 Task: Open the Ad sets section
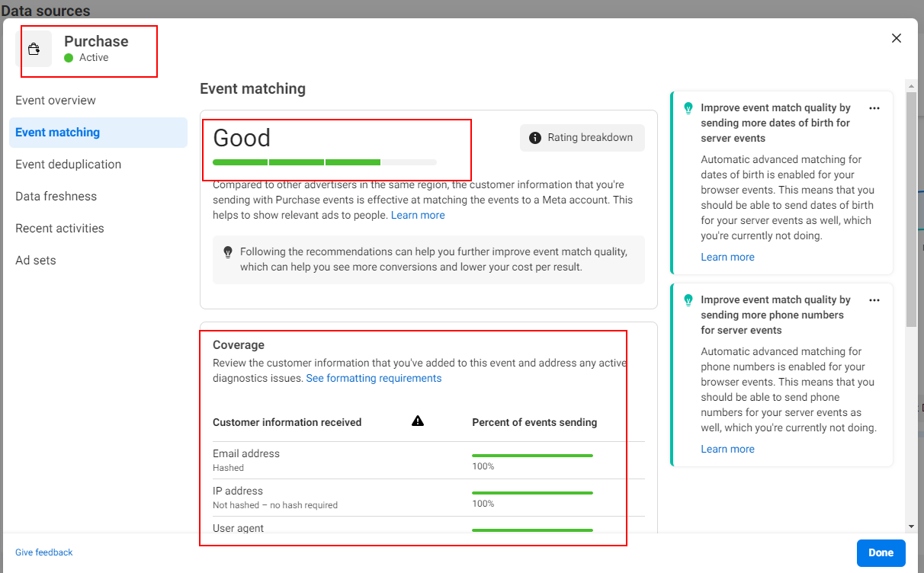[36, 261]
